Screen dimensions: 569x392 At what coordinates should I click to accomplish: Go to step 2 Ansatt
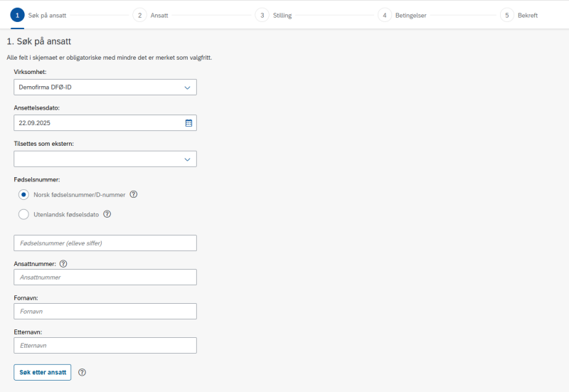click(x=151, y=15)
